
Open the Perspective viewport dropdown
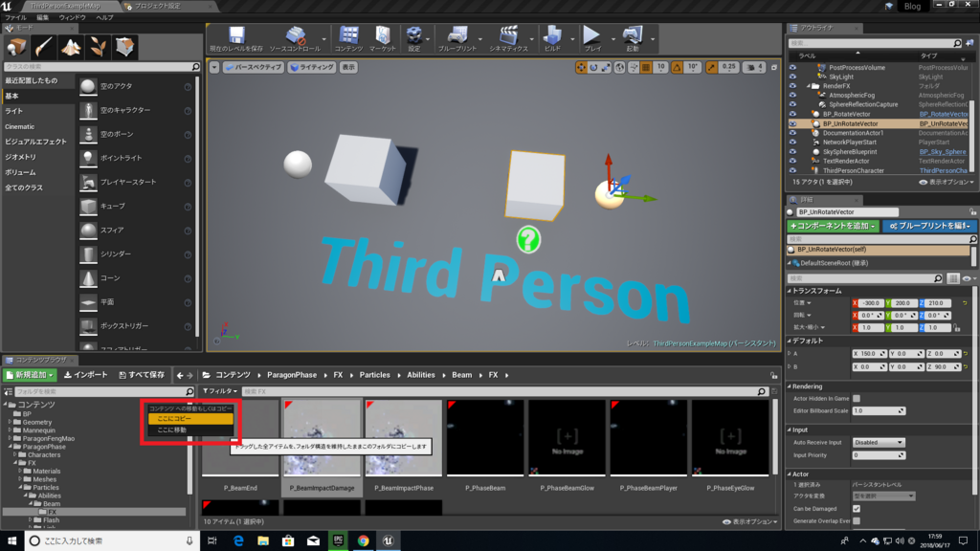(253, 68)
